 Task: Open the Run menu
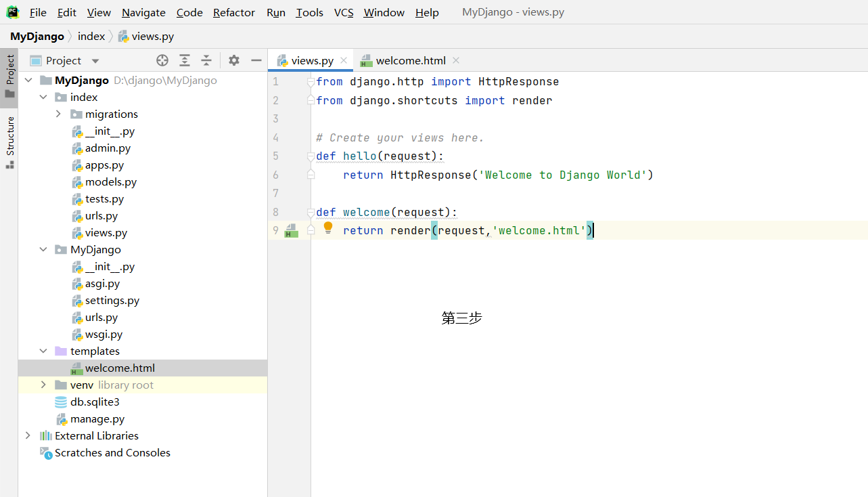coord(276,12)
